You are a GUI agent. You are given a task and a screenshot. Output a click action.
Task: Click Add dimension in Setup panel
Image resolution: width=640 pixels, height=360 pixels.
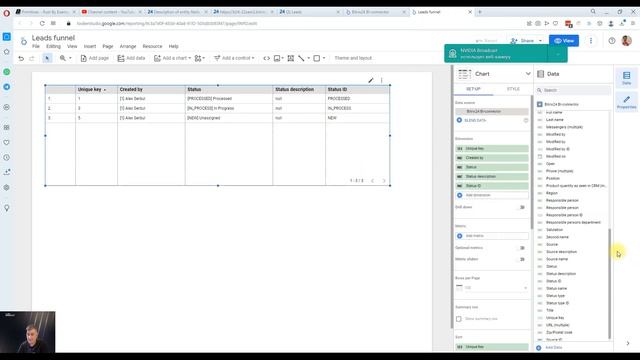pyautogui.click(x=492, y=196)
